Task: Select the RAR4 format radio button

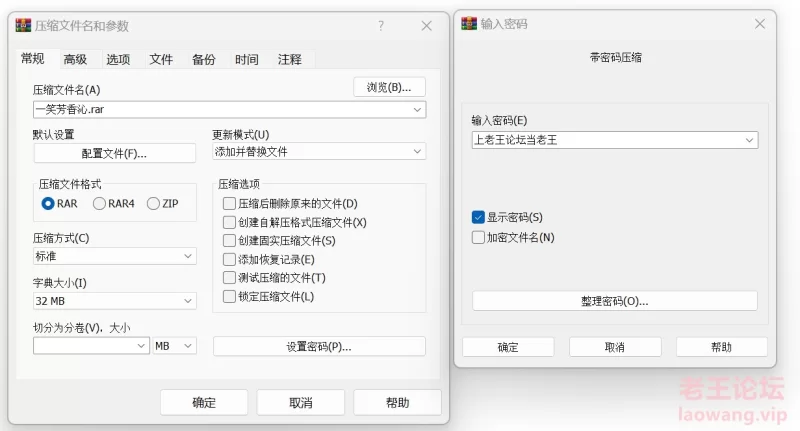Action: 99,204
